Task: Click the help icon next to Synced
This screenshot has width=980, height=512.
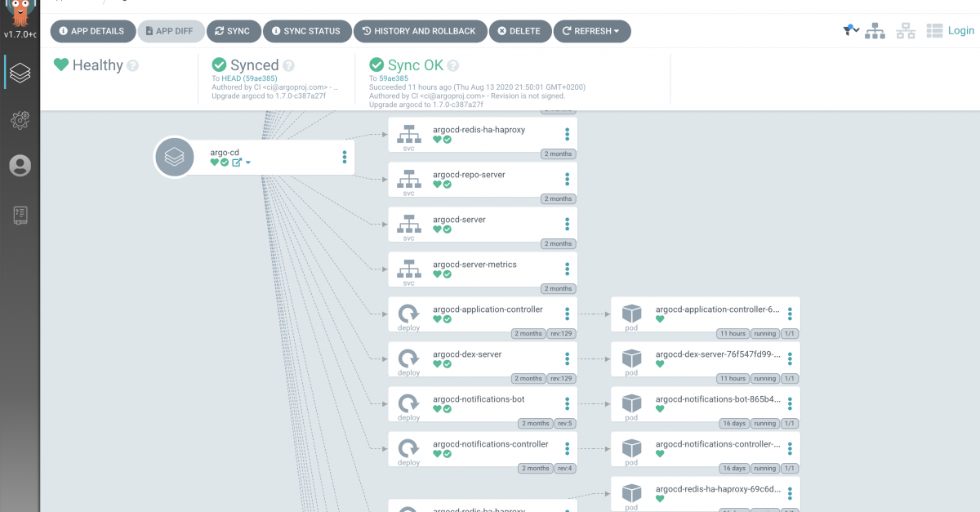Action: coord(288,66)
